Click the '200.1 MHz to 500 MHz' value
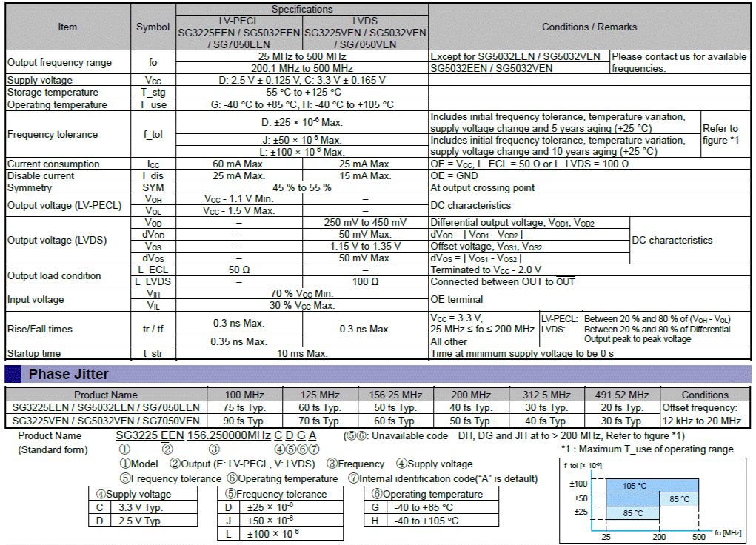Image resolution: width=756 pixels, height=545 pixels. (302, 68)
